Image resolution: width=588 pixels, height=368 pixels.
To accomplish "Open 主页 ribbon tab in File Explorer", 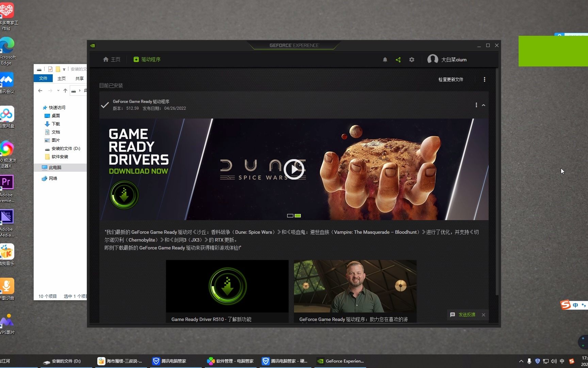I will click(x=62, y=78).
